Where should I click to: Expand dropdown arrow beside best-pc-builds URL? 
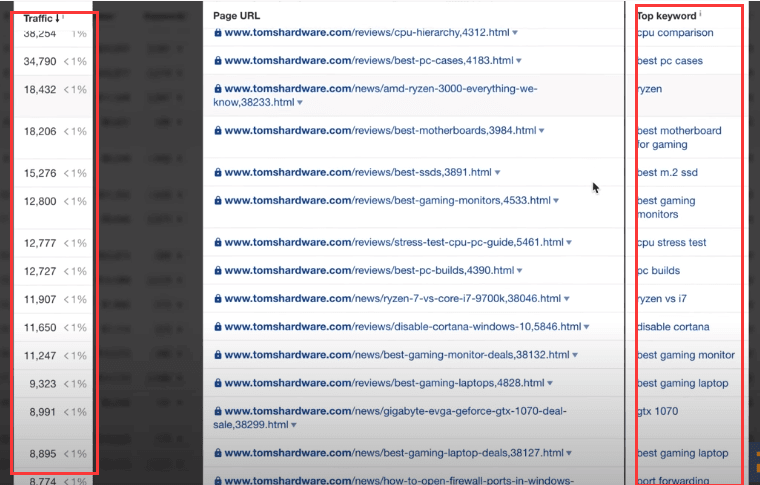519,270
